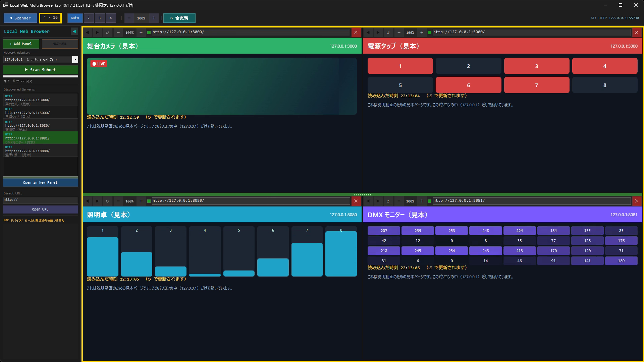Viewport: 644px width, 362px height.
Task: Click back arrow in the 127.0.0.1:3000 panel
Action: pyautogui.click(x=88, y=33)
